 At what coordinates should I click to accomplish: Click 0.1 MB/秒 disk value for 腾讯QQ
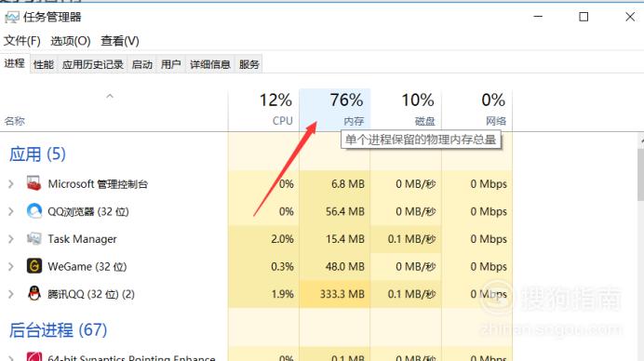(x=411, y=294)
